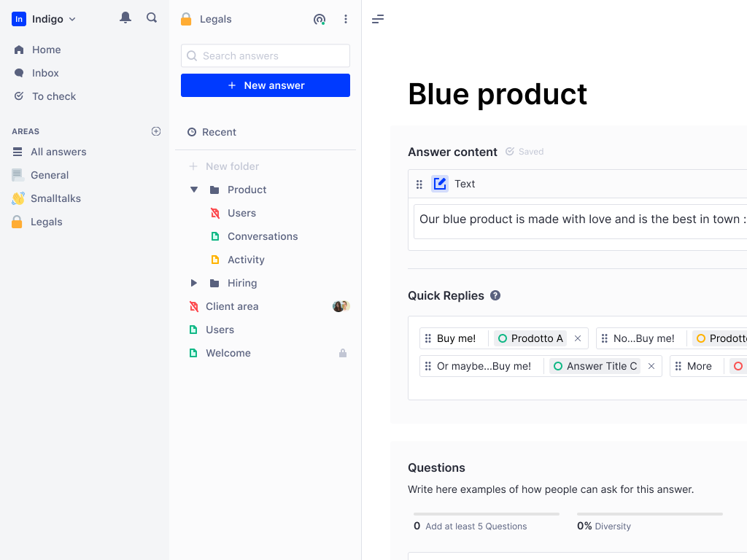
Task: Click the Quick Replies help icon
Action: (x=495, y=295)
